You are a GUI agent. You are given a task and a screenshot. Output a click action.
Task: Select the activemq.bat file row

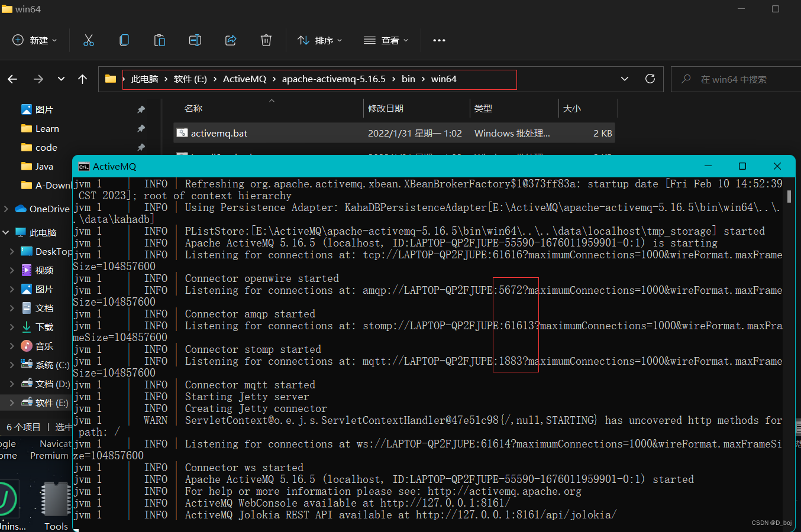395,133
